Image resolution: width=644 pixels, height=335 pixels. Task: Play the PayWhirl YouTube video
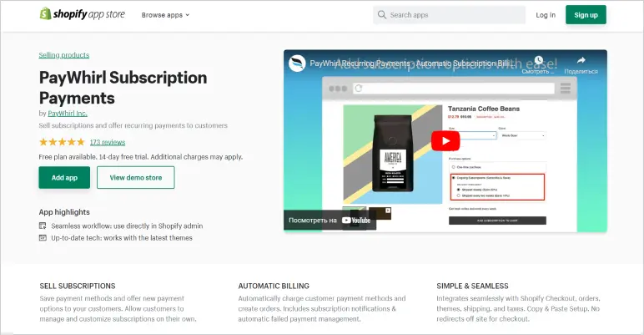pyautogui.click(x=445, y=141)
